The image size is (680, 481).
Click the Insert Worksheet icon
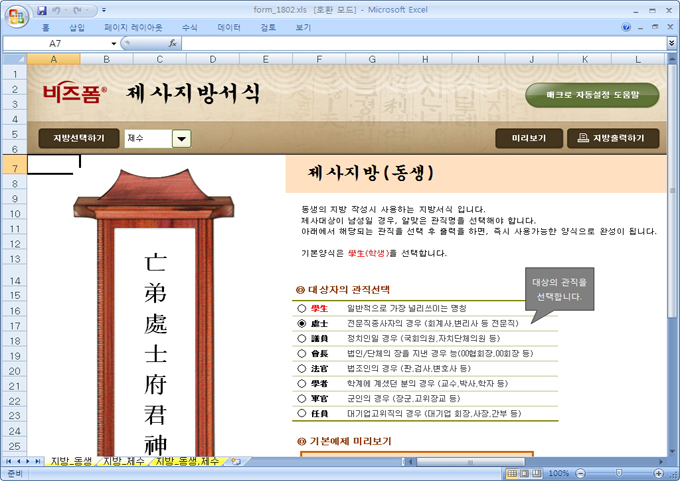pyautogui.click(x=236, y=461)
